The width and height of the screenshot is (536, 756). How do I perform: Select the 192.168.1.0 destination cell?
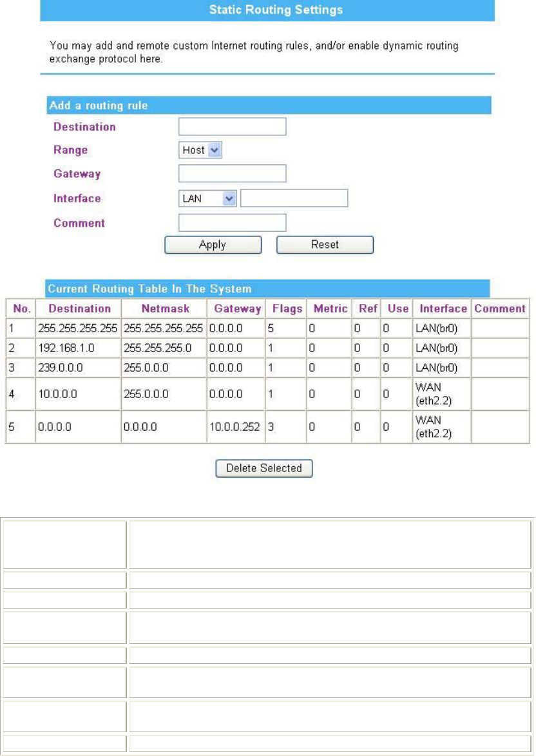[78, 348]
